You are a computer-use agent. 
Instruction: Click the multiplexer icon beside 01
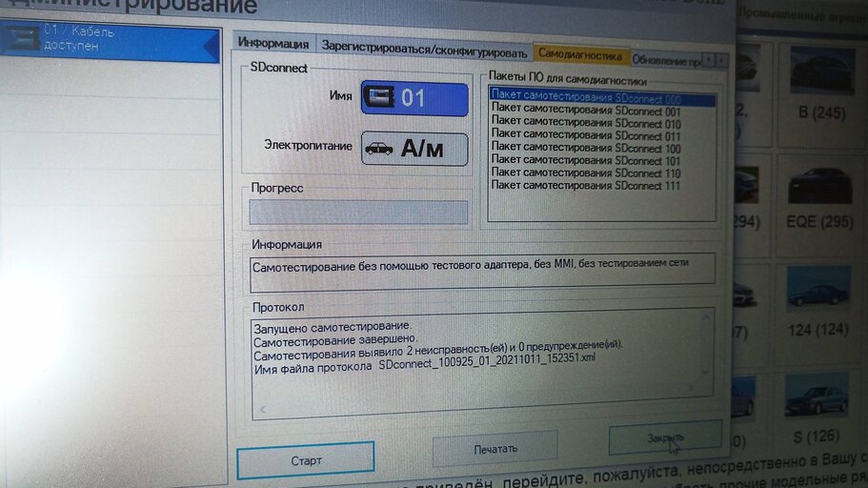pos(379,96)
